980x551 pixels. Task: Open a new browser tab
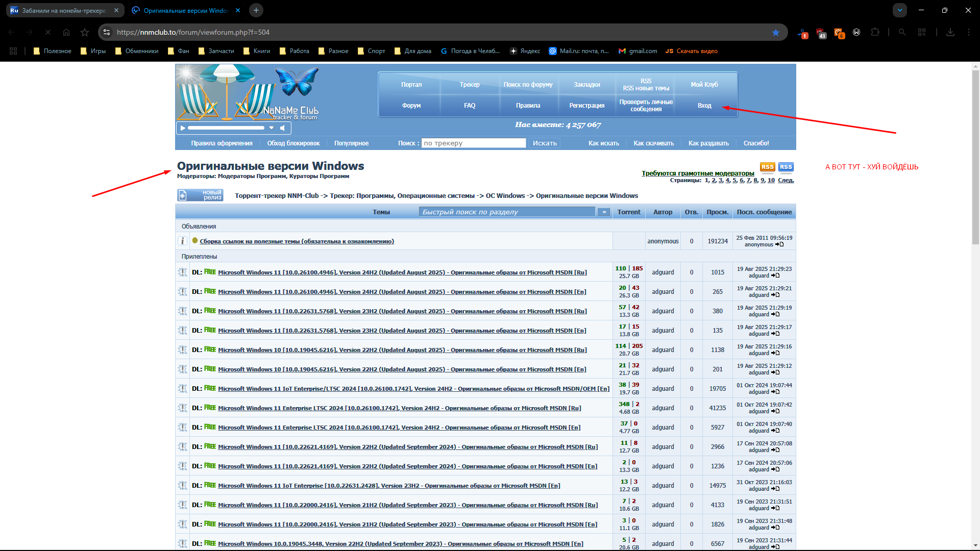tap(256, 10)
